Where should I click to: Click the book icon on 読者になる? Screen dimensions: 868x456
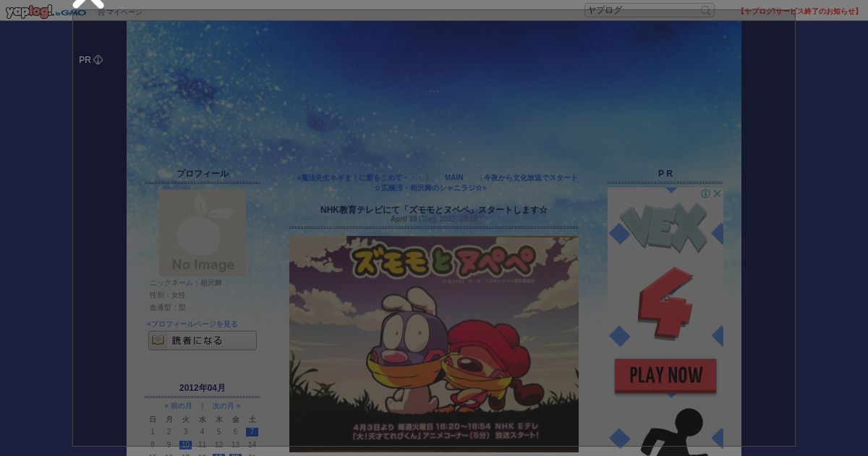[158, 340]
